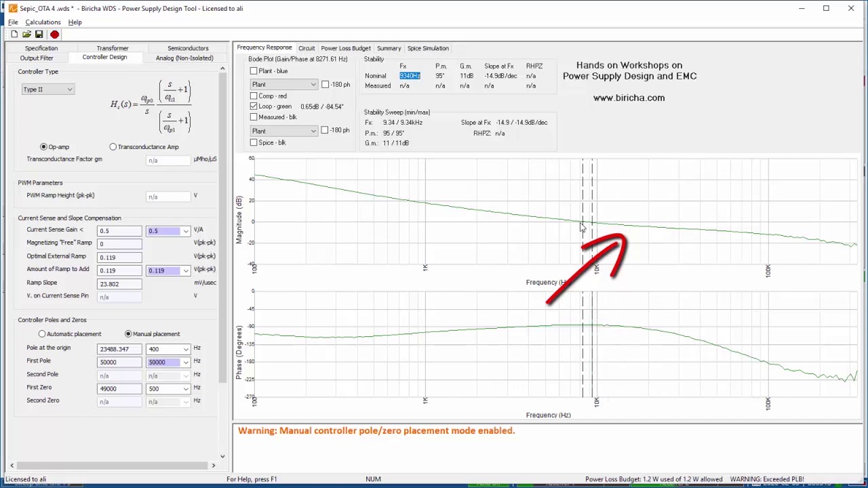Open the Circuit tab
This screenshot has height=488, width=868.
coord(307,48)
